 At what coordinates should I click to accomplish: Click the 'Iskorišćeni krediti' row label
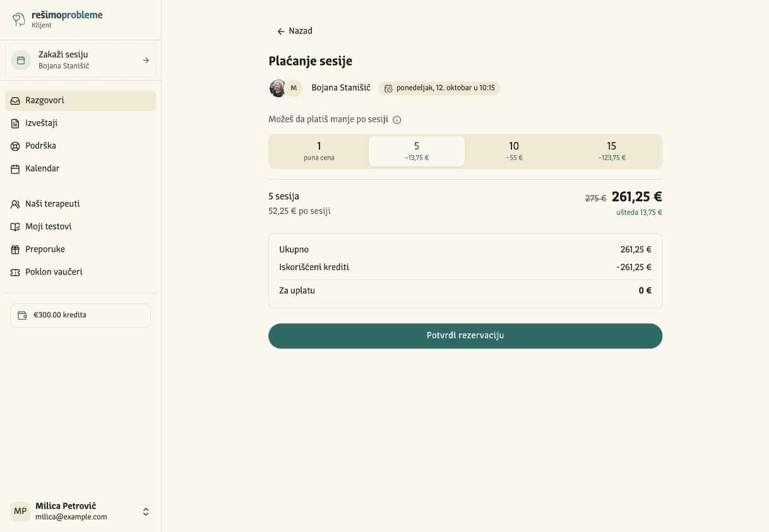coord(314,267)
